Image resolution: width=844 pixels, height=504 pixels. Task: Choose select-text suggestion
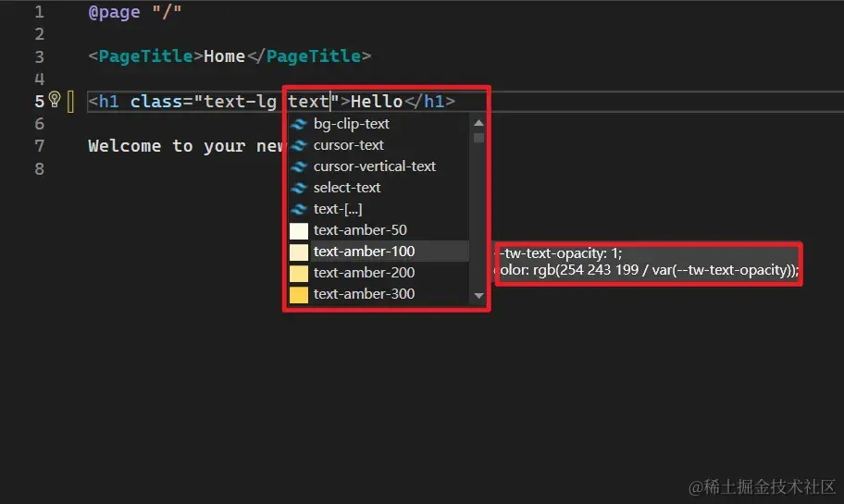coord(379,188)
